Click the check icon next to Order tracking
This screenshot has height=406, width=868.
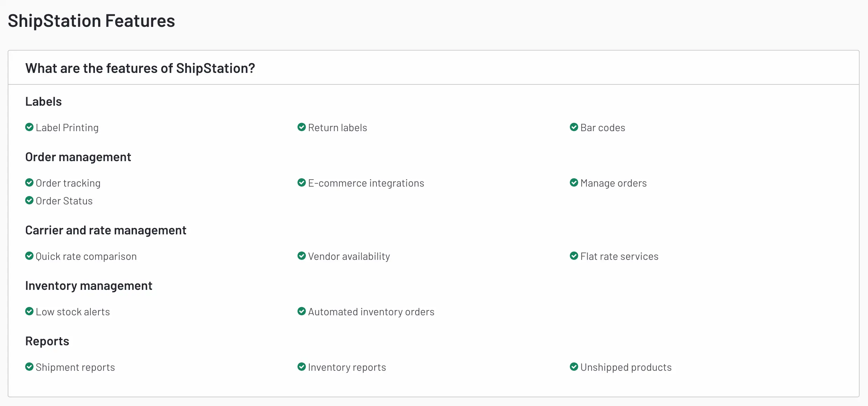click(29, 182)
